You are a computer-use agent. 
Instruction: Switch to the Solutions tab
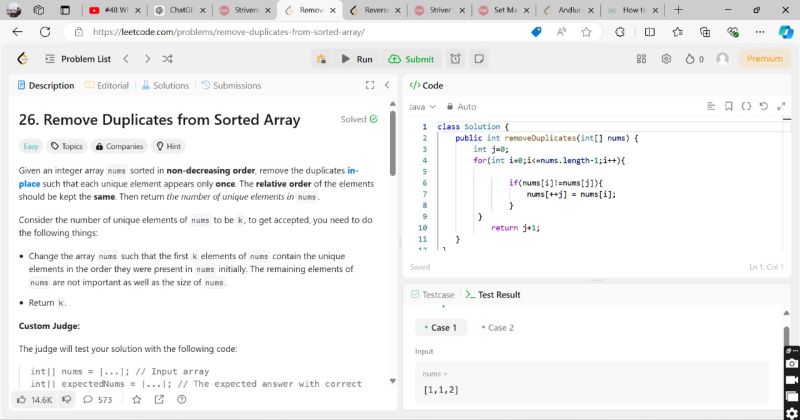point(165,85)
